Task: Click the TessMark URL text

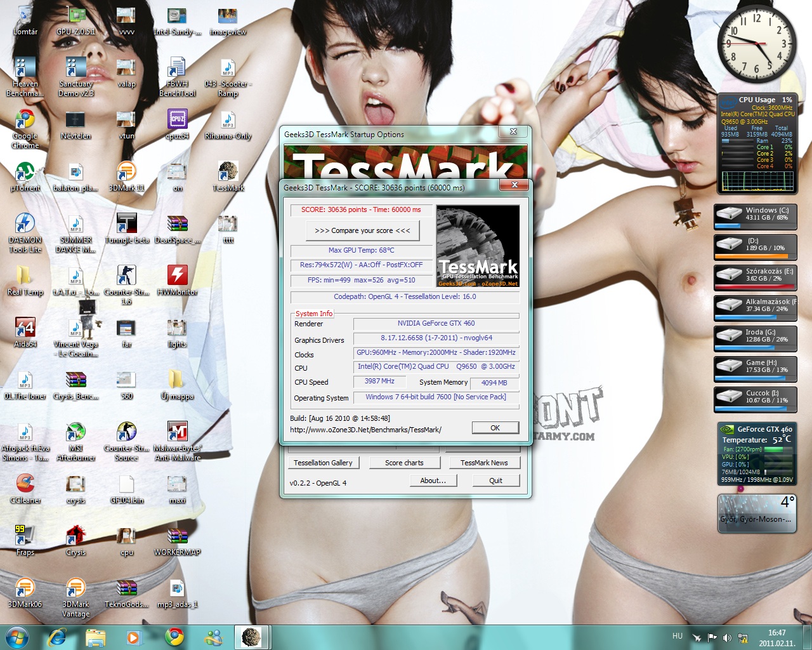Action: pyautogui.click(x=365, y=430)
